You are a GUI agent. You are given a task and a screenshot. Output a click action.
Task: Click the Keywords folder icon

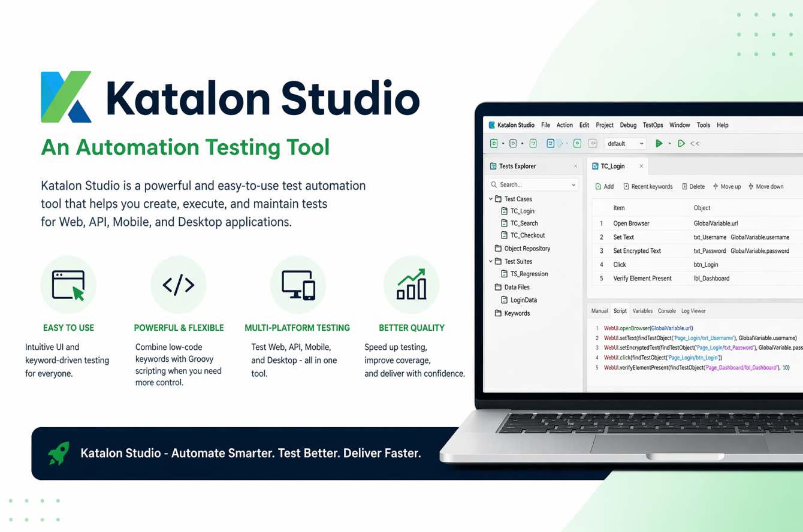click(x=498, y=313)
